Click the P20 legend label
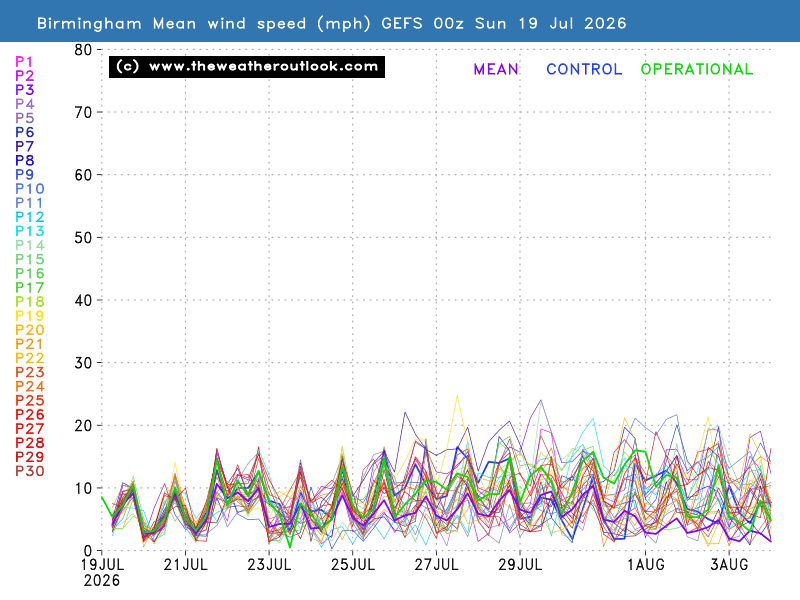The width and height of the screenshot is (800, 600). click(x=30, y=330)
